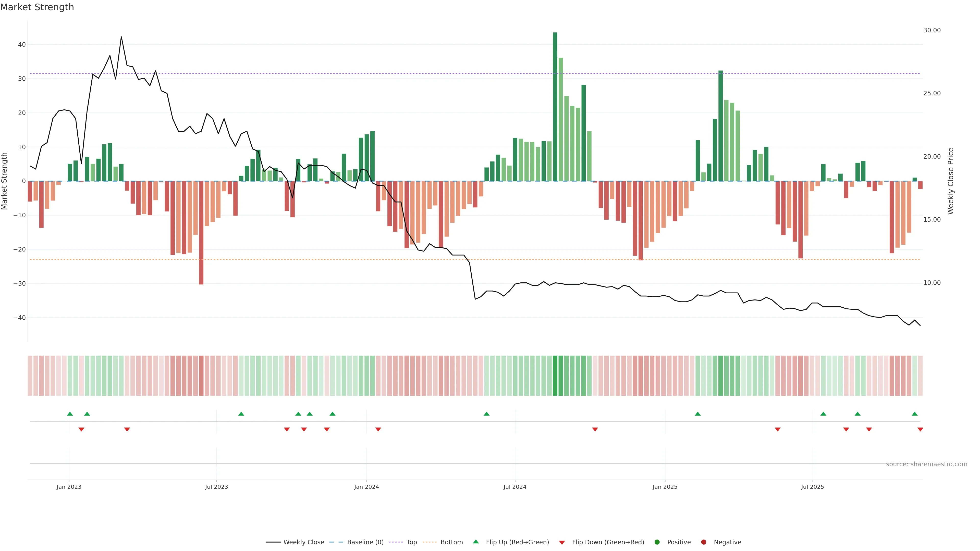This screenshot has height=551, width=980.
Task: Click the Jan 2025 x-axis label
Action: click(665, 487)
